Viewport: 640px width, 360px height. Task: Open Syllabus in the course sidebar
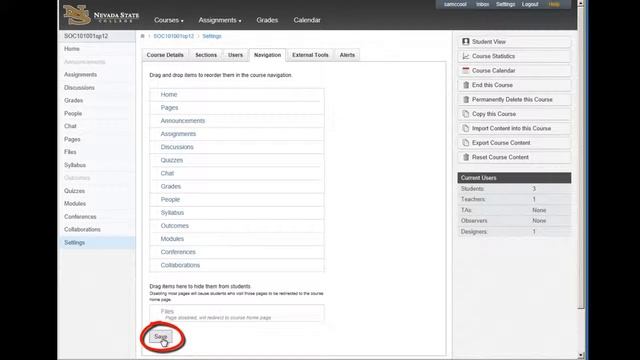(x=75, y=165)
